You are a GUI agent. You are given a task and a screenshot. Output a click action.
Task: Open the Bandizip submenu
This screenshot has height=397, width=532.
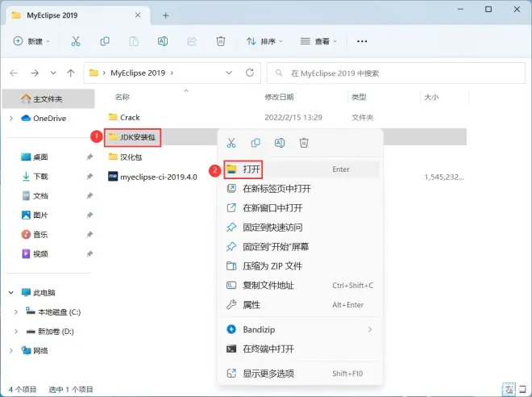pyautogui.click(x=301, y=329)
